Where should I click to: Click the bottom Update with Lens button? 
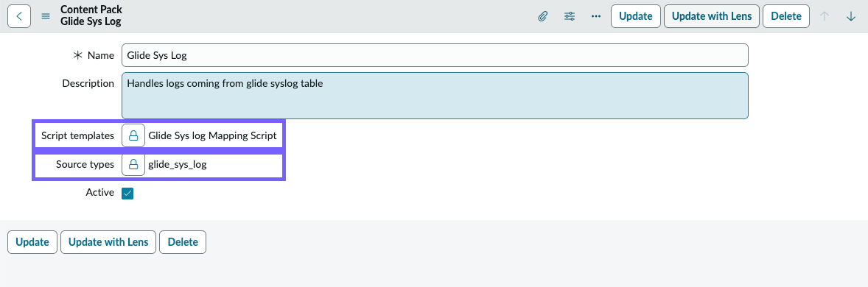pyautogui.click(x=108, y=242)
